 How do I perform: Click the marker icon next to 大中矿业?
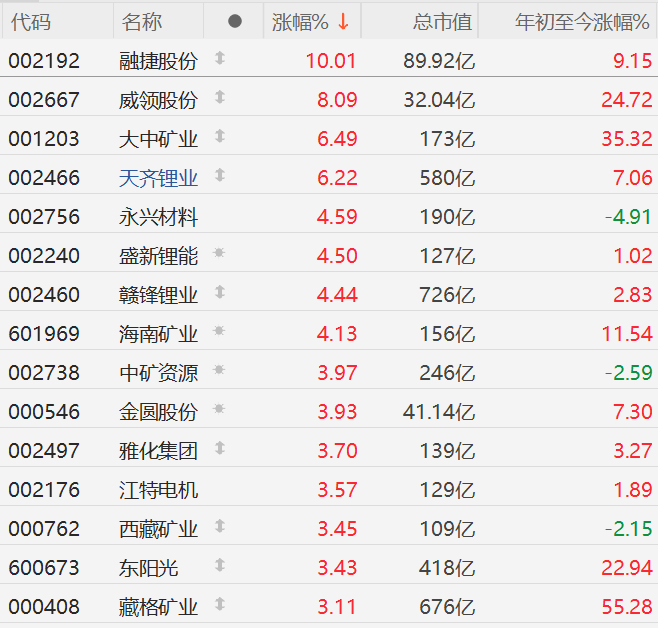(220, 136)
